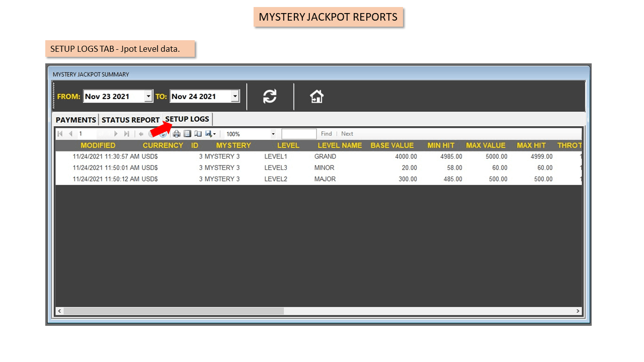Click the Find link in toolbar
The height and width of the screenshot is (362, 644).
pos(327,134)
